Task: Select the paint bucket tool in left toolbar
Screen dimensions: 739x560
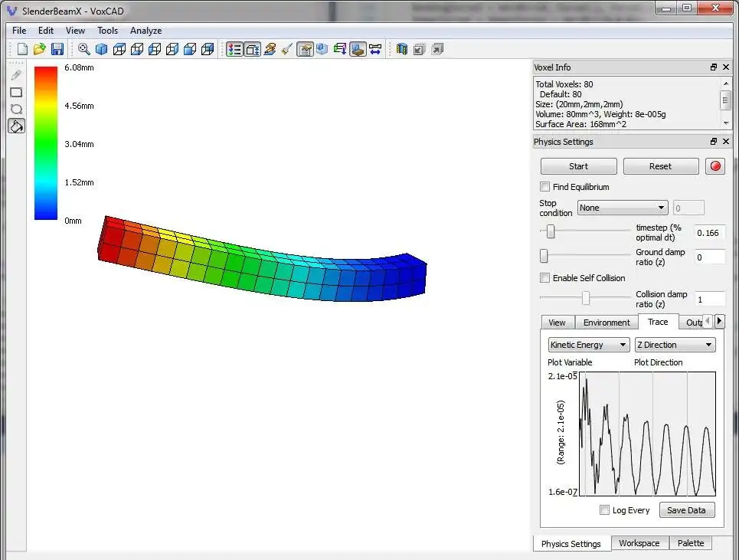Action: [x=16, y=126]
